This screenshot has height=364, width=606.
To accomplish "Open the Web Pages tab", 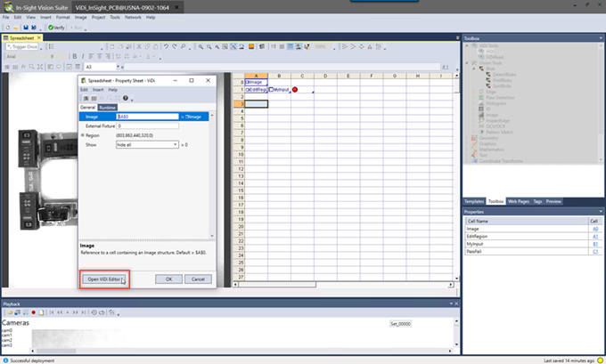I will 516,201.
